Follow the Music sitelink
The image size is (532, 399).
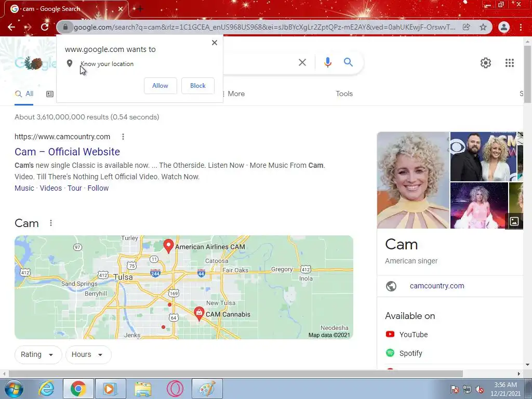[x=24, y=188]
